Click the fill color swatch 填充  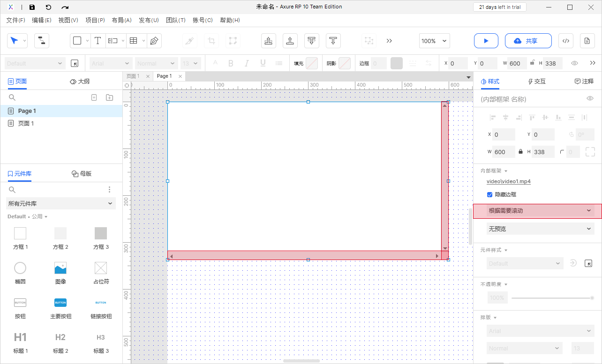(312, 63)
